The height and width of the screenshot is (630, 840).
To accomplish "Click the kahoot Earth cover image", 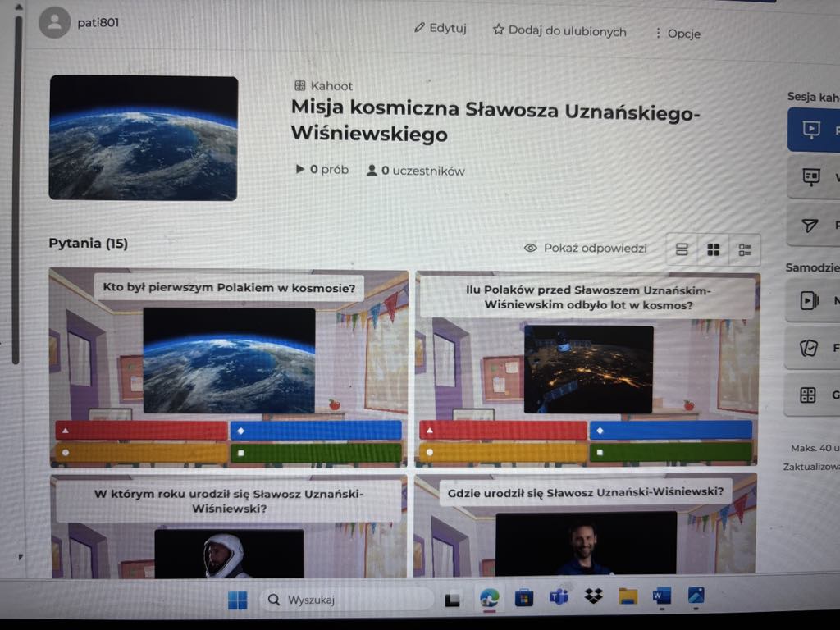I will [144, 138].
